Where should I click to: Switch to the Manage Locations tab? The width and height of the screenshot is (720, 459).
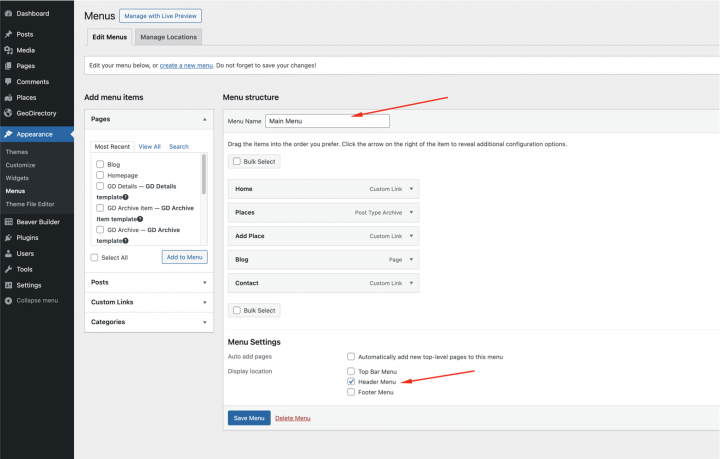point(168,37)
